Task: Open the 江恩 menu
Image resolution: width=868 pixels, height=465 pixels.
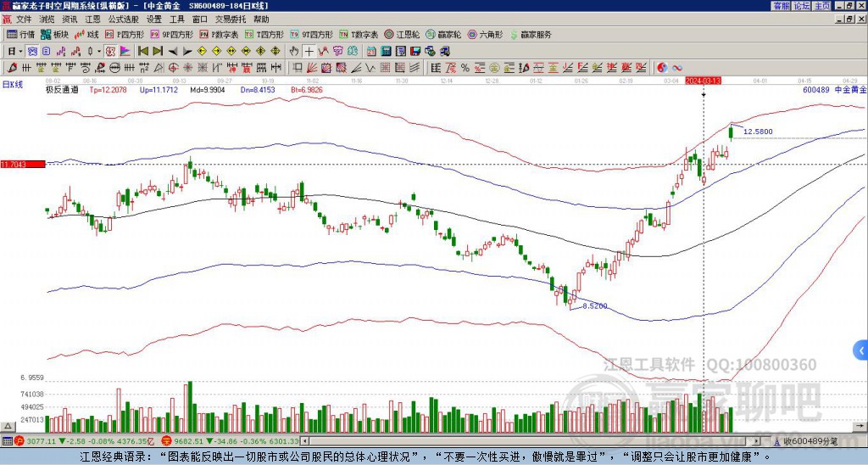Action: [x=92, y=20]
